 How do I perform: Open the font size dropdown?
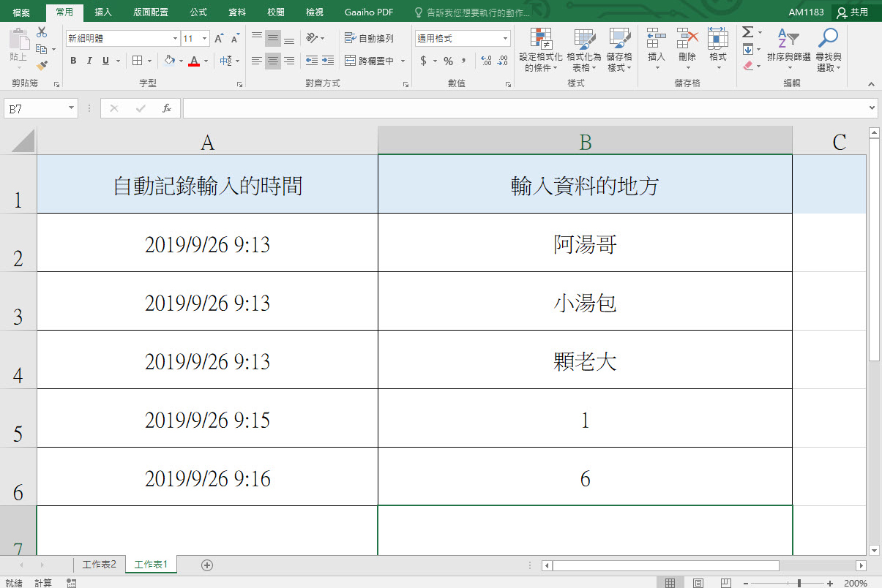(203, 37)
